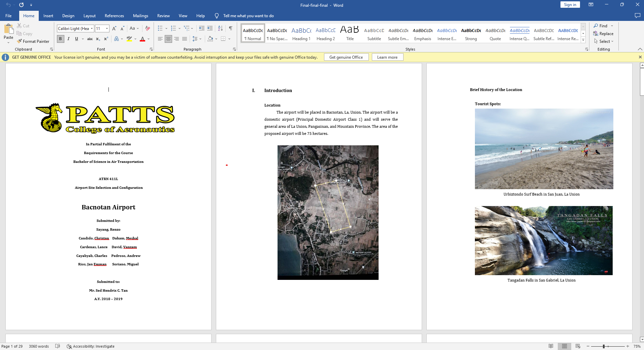644x350 pixels.
Task: Apply the Title style
Action: [x=350, y=34]
